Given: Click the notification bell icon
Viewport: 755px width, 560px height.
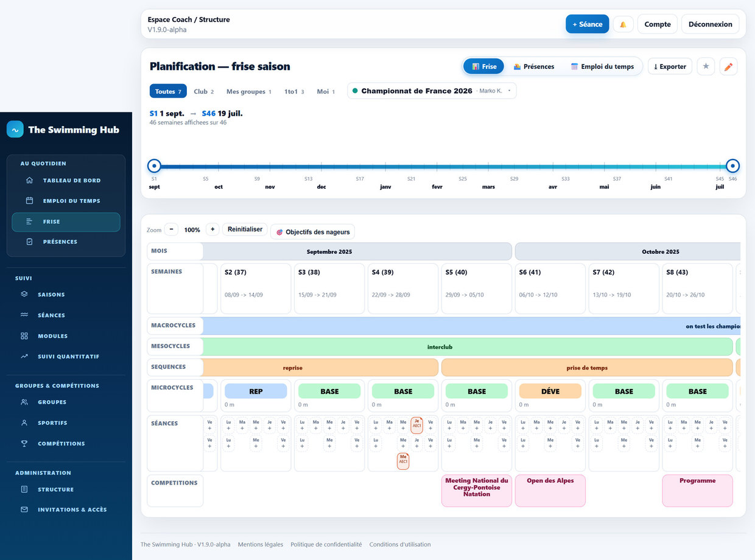Looking at the screenshot, I should (x=623, y=24).
